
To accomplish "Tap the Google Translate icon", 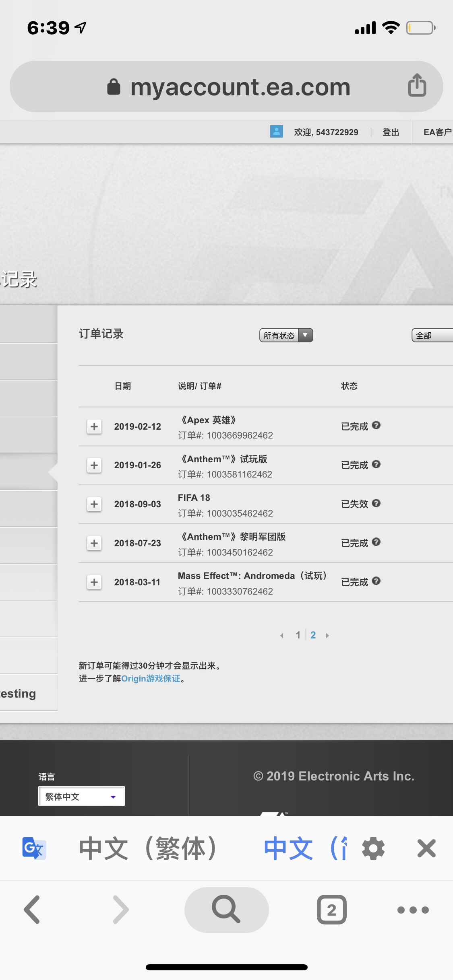I will 34,848.
